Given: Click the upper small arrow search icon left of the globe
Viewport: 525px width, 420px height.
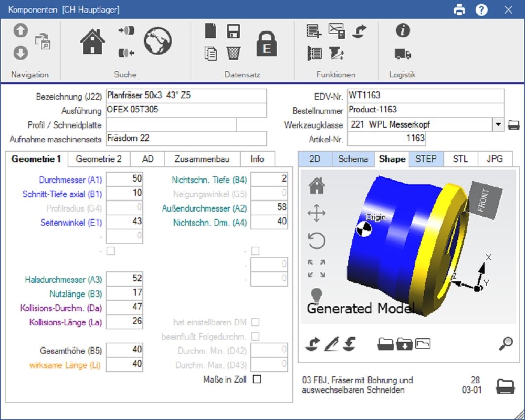Looking at the screenshot, I should click(126, 30).
